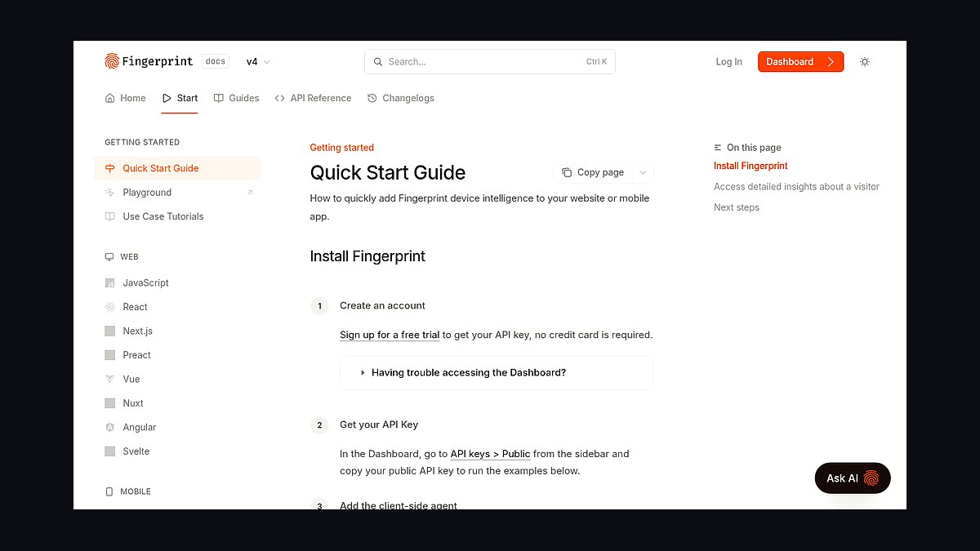Click the Copy page button
The height and width of the screenshot is (551, 980).
click(593, 172)
